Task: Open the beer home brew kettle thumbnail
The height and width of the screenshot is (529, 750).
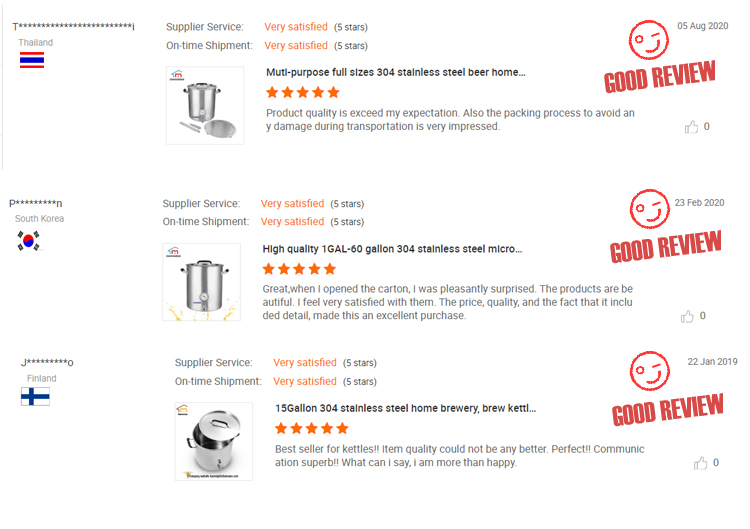Action: (205, 106)
